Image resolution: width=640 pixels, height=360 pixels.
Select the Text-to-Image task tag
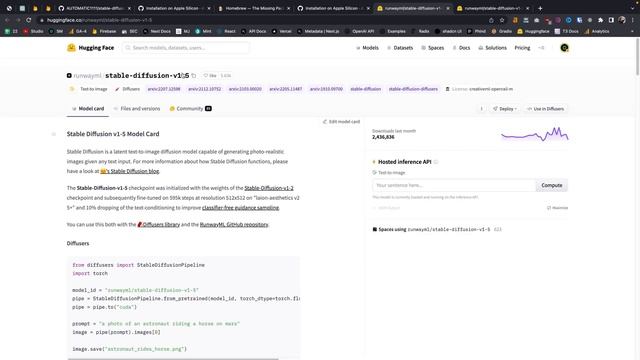pyautogui.click(x=89, y=89)
